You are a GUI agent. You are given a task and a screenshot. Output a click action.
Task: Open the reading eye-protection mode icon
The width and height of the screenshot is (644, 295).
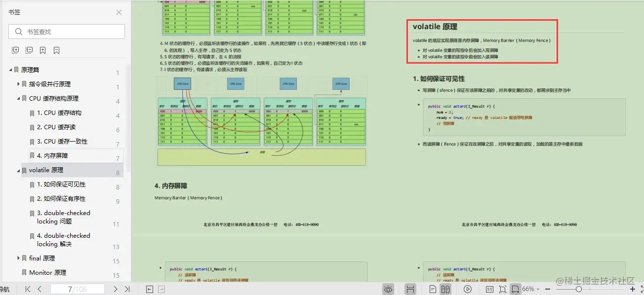point(388,289)
